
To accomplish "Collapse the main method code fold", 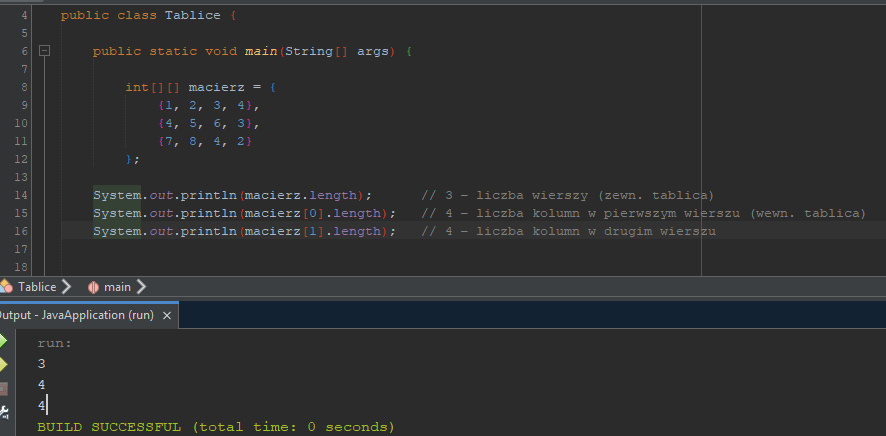I will [x=44, y=51].
